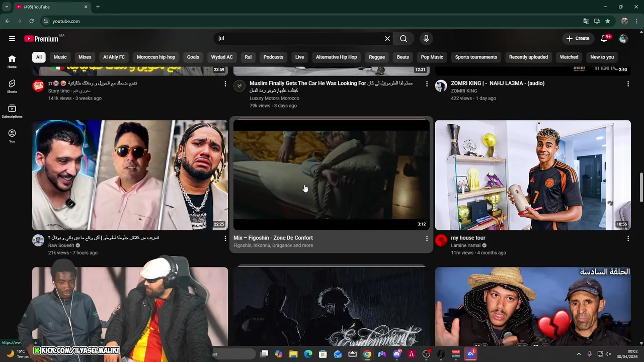Screen dimensions: 644x362
Task: Open Microsoft Edge from the taskbar
Action: point(308,354)
